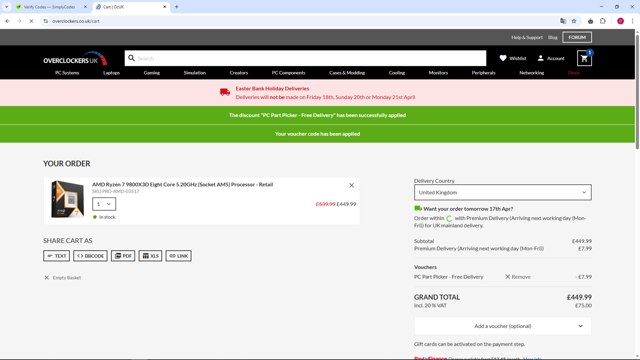Stop page loading button

point(31,21)
